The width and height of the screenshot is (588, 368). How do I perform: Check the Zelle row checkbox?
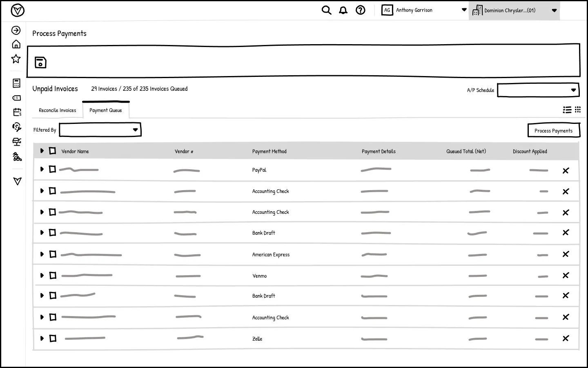(53, 338)
